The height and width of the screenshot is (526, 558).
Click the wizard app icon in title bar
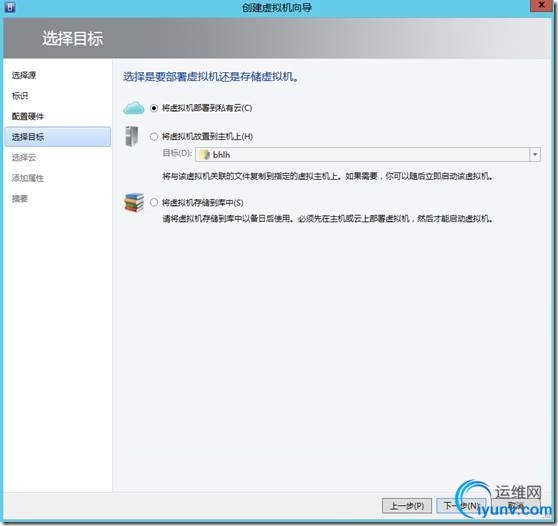pos(10,6)
